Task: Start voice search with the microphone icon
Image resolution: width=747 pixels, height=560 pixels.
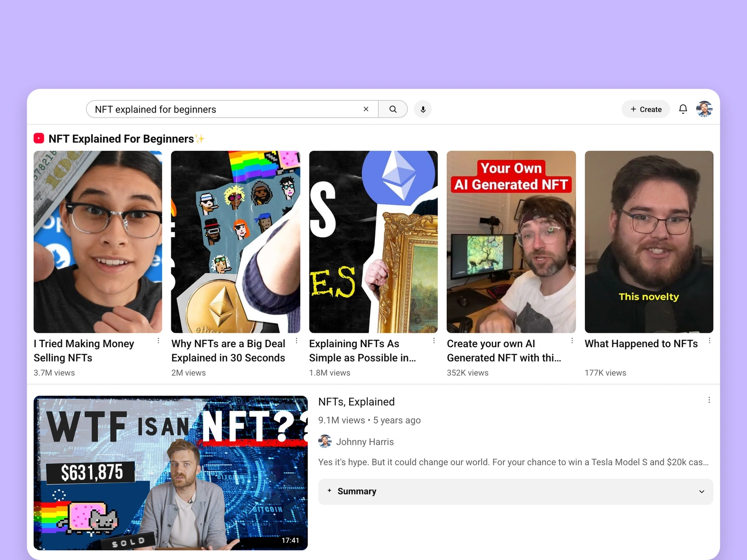Action: pos(423,109)
